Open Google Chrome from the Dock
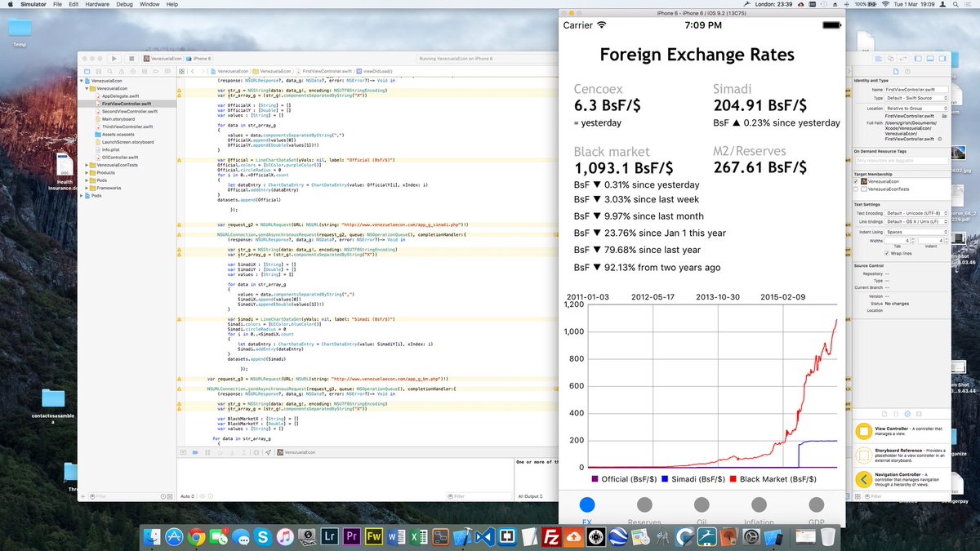Screen dimensions: 980x551 coord(196,536)
